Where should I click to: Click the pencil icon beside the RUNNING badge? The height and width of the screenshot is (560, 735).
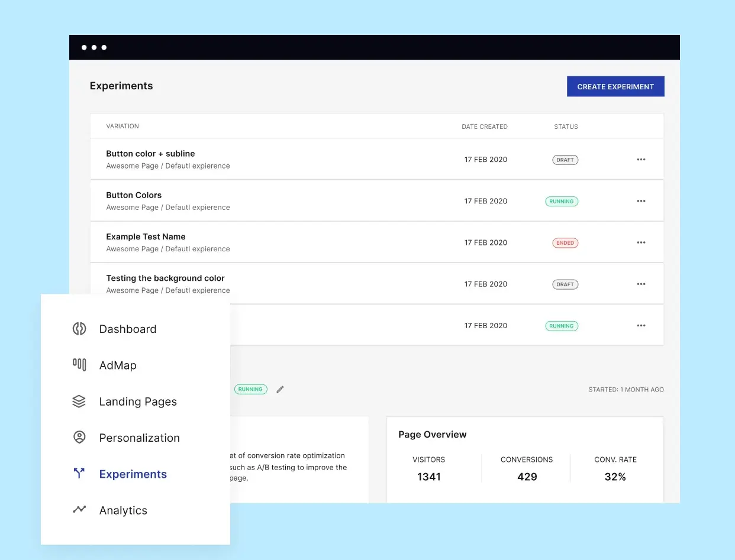[x=279, y=389]
